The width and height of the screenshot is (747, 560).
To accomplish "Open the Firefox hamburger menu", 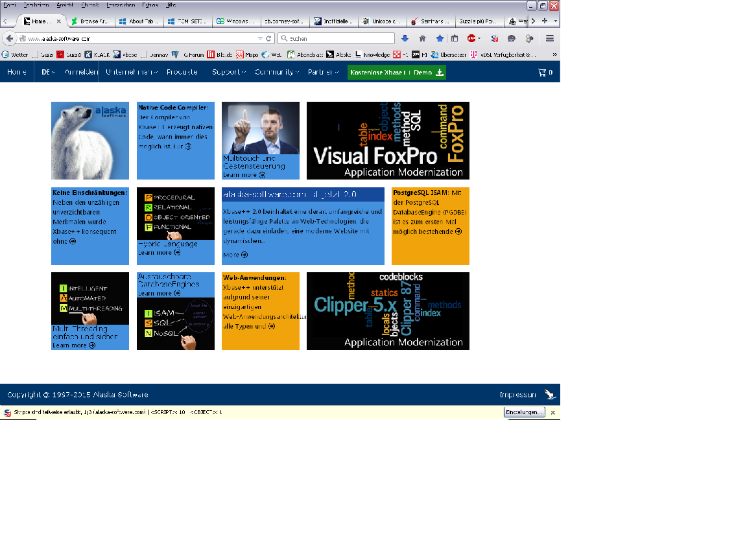I will (x=550, y=39).
